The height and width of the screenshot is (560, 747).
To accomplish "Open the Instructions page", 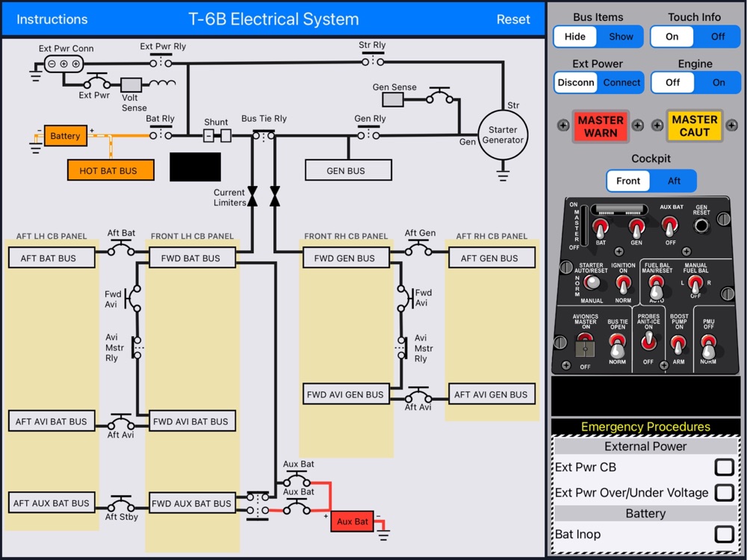I will 52,19.
